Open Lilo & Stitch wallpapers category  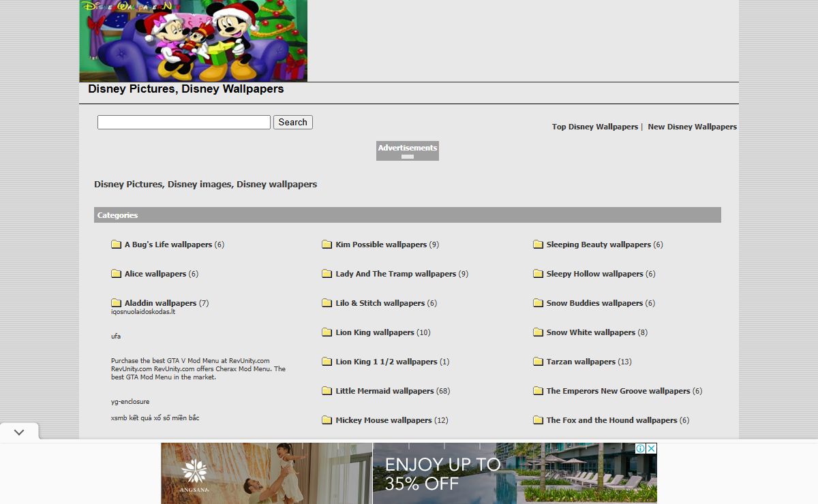[x=380, y=303]
